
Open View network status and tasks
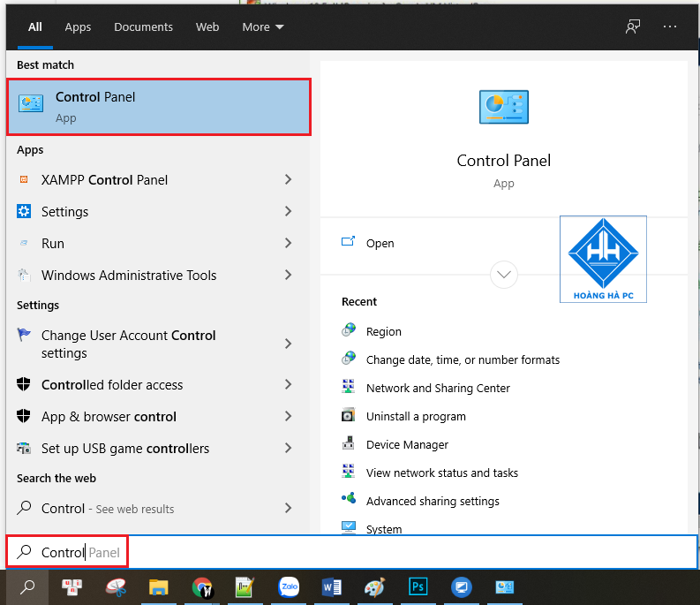(x=442, y=473)
